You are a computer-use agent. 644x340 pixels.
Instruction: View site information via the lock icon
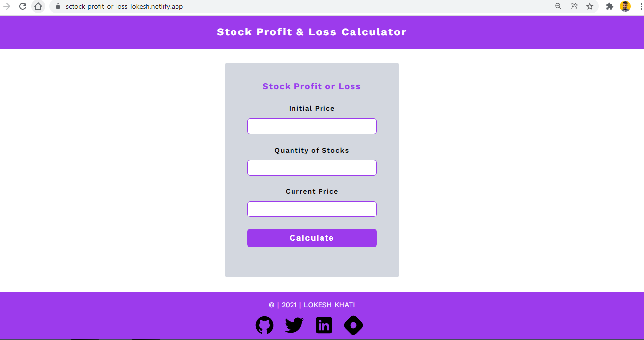pos(58,7)
